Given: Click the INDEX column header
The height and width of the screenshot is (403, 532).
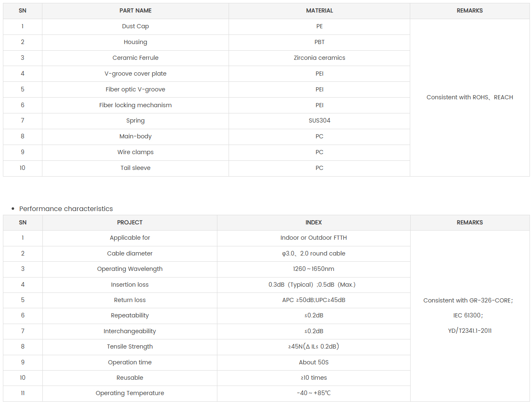Looking at the screenshot, I should [x=313, y=223].
